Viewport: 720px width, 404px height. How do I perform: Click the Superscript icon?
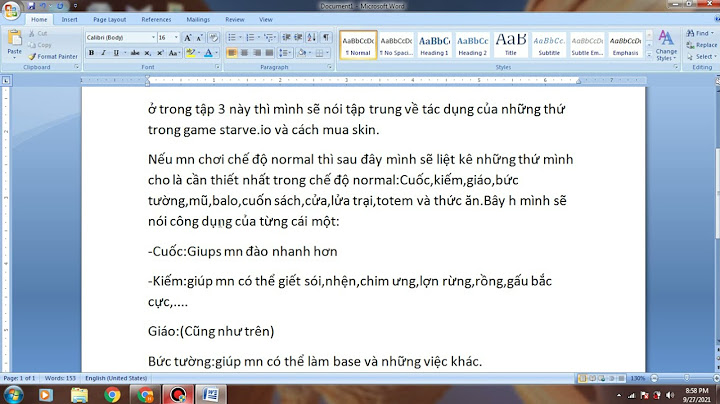pos(160,53)
